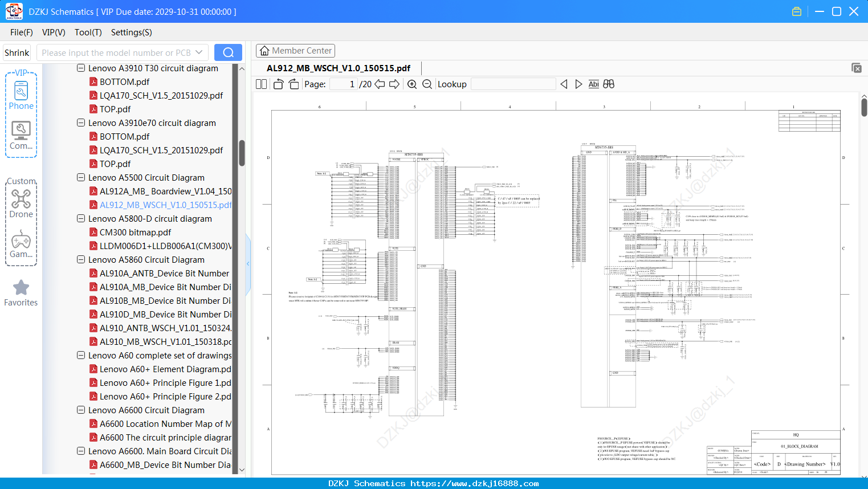Click the Page number field
The width and height of the screenshot is (868, 489).
[344, 84]
